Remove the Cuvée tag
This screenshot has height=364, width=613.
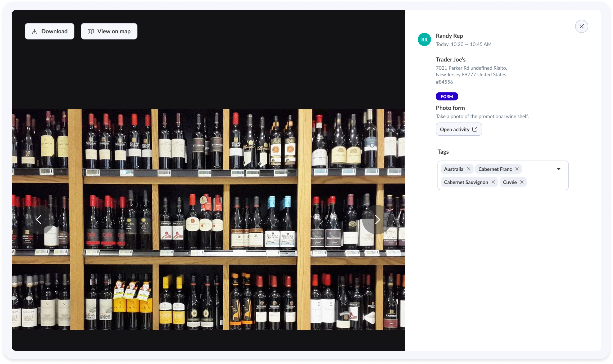tap(522, 182)
